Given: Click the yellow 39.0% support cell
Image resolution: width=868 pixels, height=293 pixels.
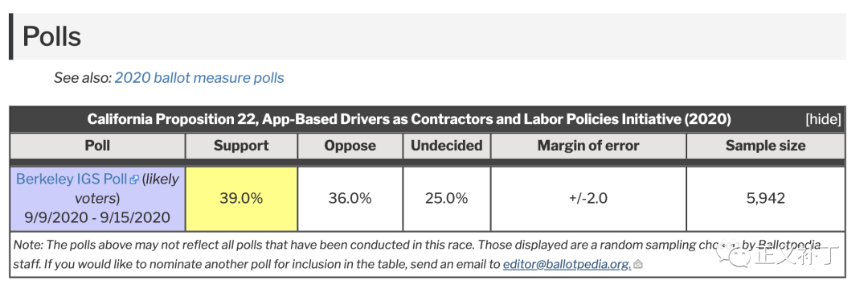Looking at the screenshot, I should (241, 199).
